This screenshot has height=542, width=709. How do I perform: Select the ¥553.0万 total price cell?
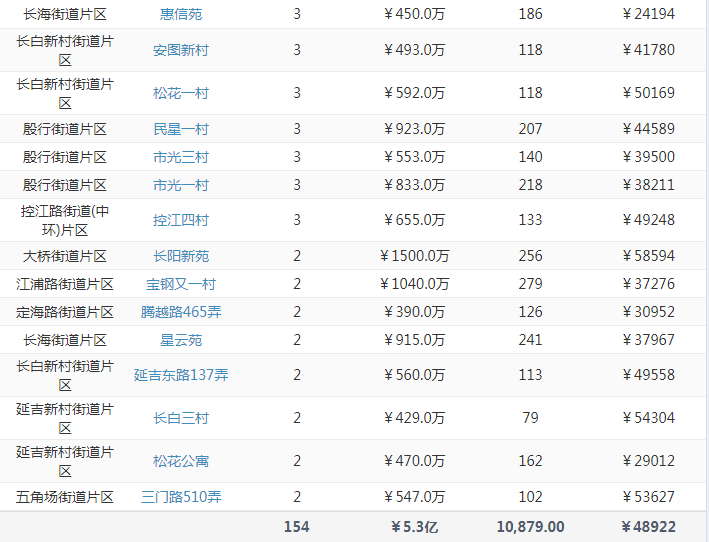[414, 157]
